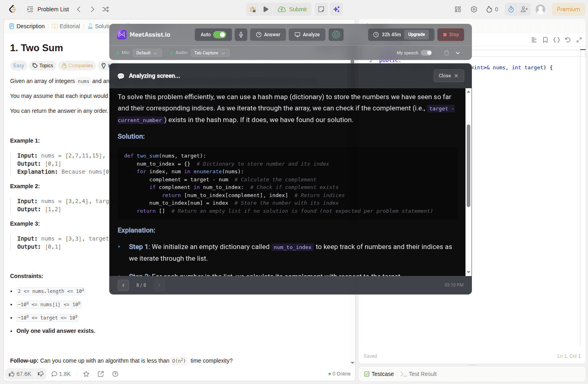Image resolution: width=588 pixels, height=384 pixels.
Task: Switch to the Editorial tab
Action: pos(66,26)
